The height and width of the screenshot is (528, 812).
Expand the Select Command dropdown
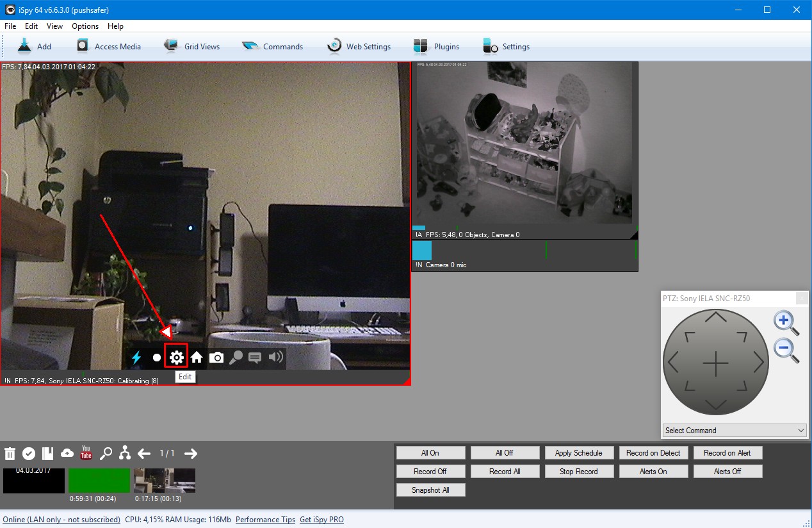point(734,430)
